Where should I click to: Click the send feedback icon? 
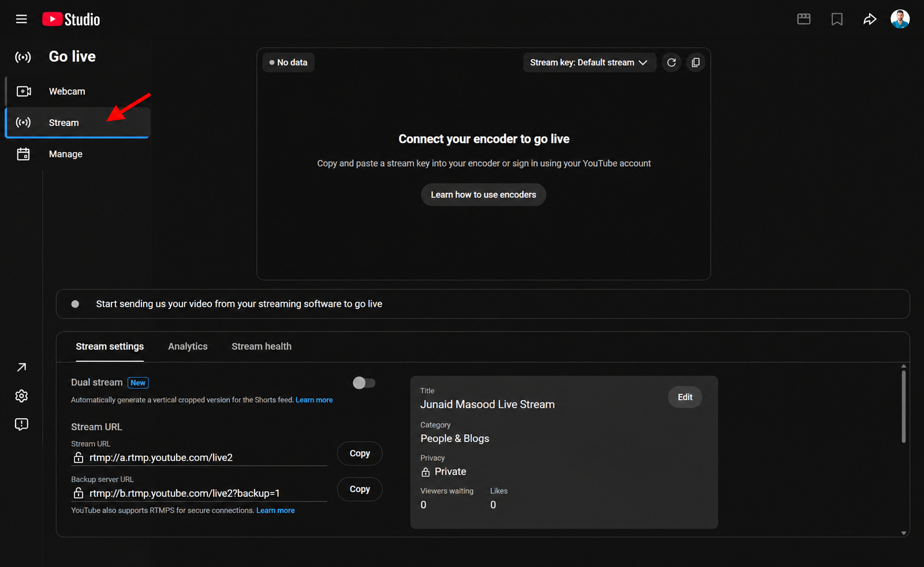(21, 425)
